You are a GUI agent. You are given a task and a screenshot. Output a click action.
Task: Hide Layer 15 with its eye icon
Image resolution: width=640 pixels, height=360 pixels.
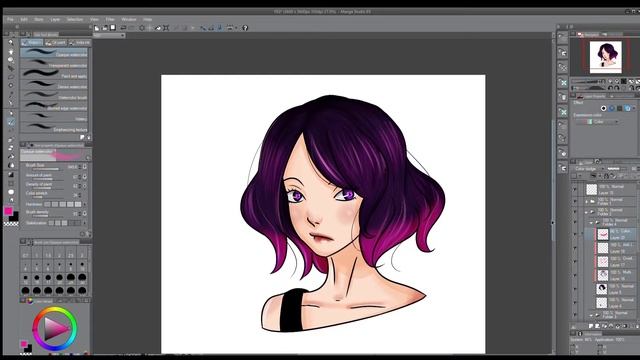pyautogui.click(x=575, y=189)
